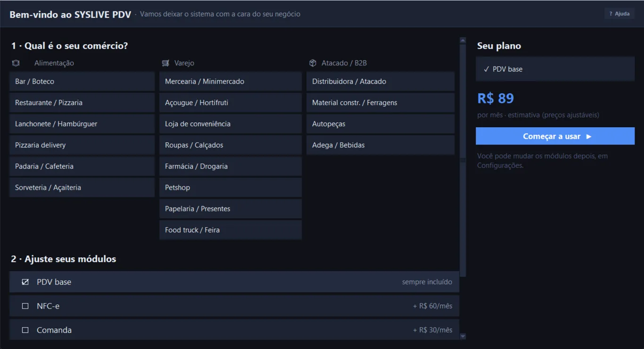The width and height of the screenshot is (644, 349).
Task: Click the Começar a usar button
Action: (555, 136)
